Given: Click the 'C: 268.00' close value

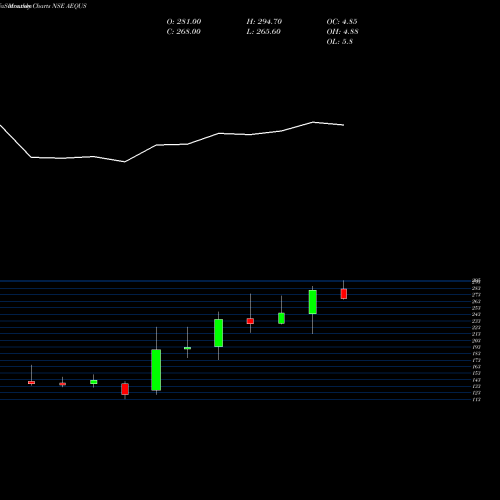Looking at the screenshot, I should tap(183, 32).
